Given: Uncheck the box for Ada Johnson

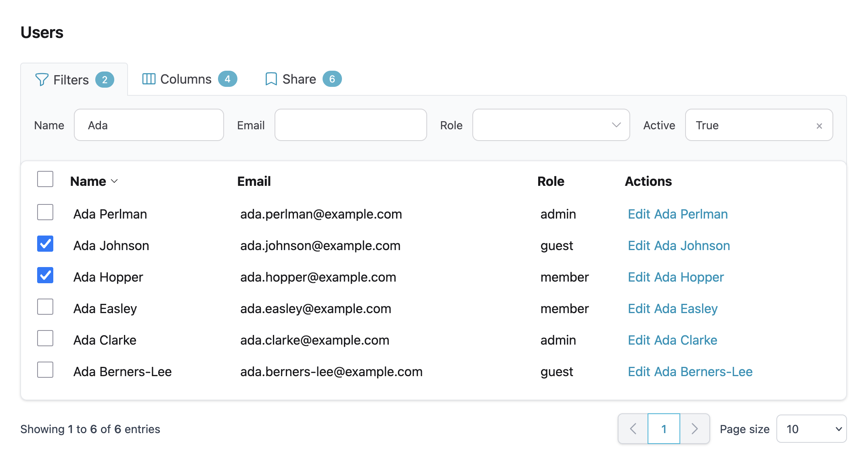Looking at the screenshot, I should (x=45, y=244).
